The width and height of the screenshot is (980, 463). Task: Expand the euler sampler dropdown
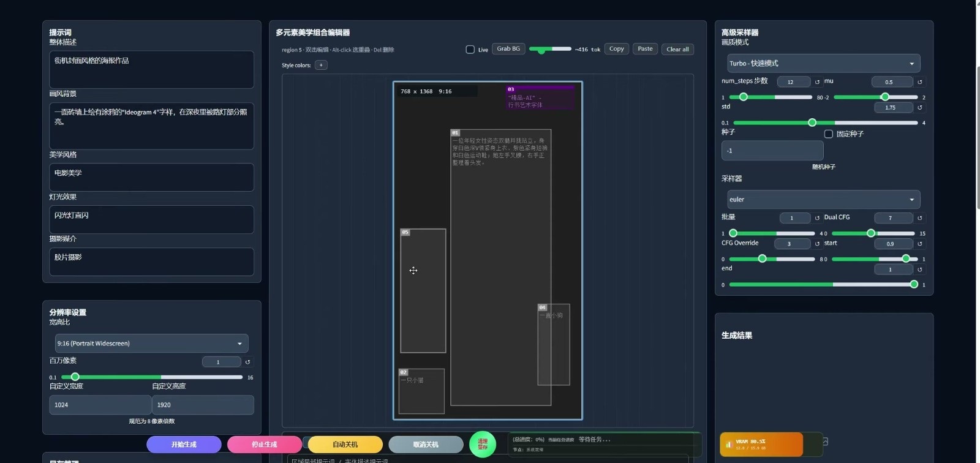(823, 199)
